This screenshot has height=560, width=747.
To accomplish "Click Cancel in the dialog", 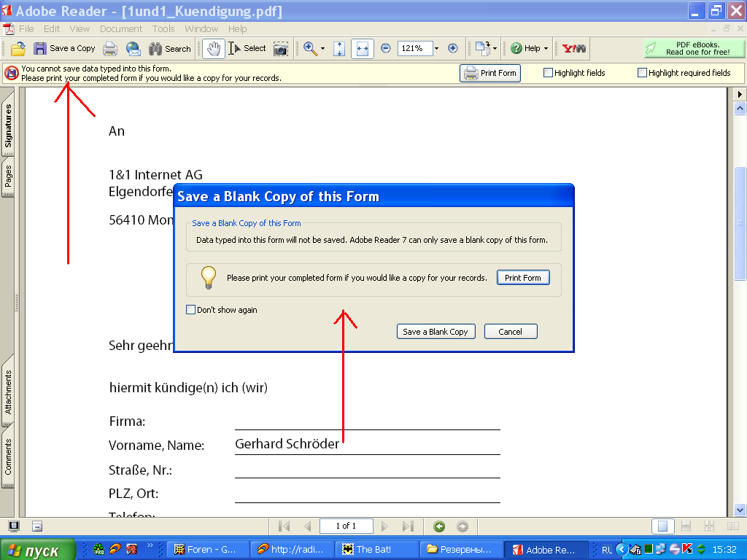I will 510,332.
